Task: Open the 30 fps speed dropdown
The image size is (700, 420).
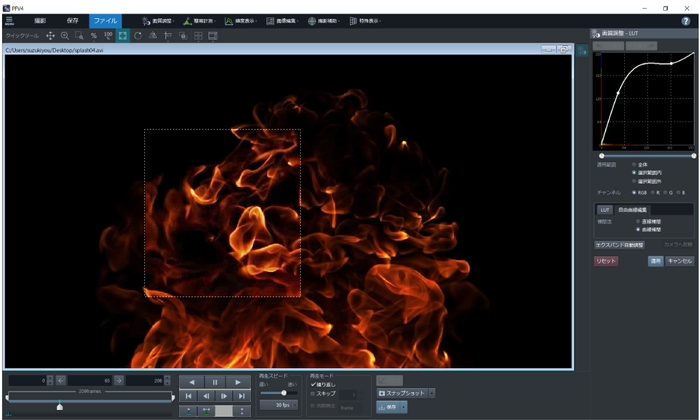Action: pyautogui.click(x=281, y=405)
